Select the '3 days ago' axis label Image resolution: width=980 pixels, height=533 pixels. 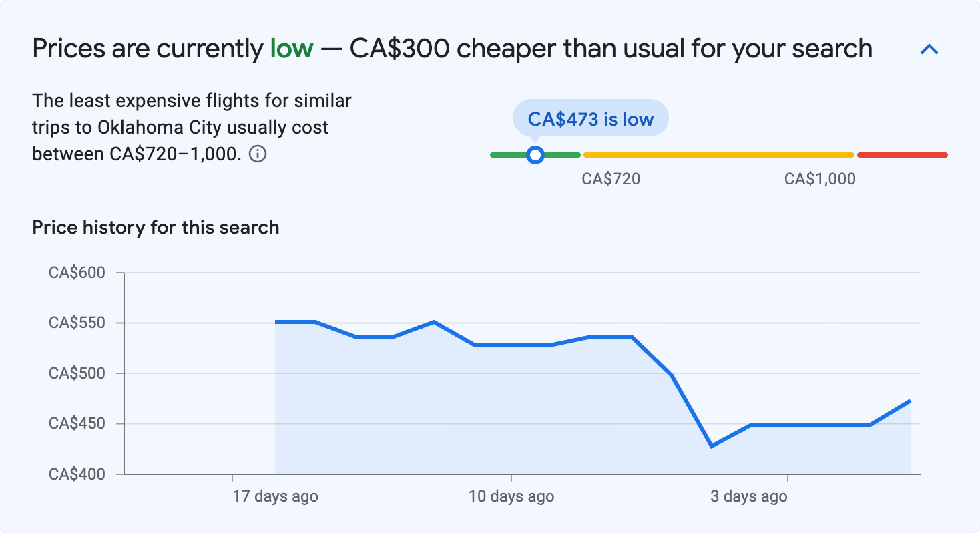coord(748,496)
